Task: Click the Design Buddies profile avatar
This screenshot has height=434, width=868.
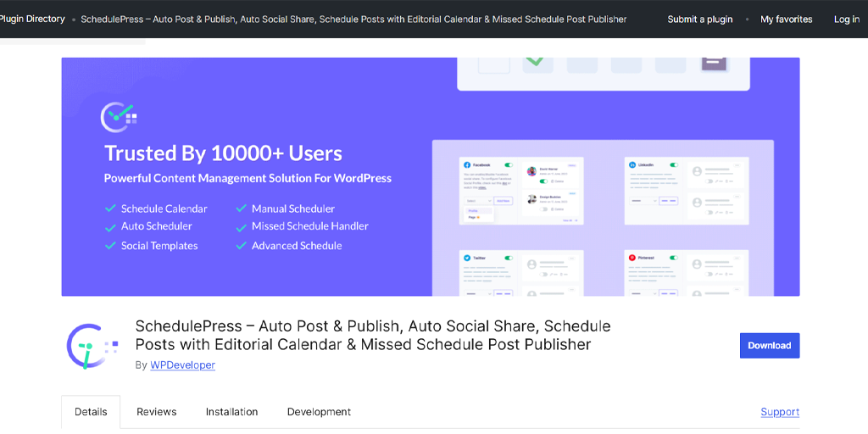Action: (532, 199)
